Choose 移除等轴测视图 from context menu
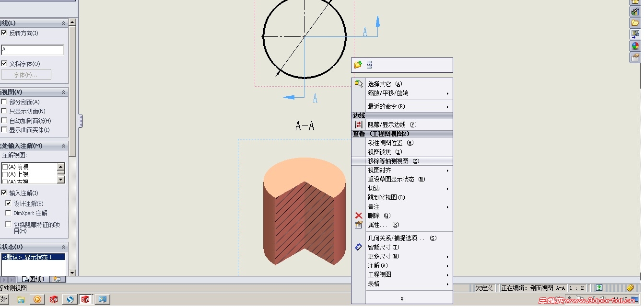Viewport: 644px width, 307px height. [402, 161]
